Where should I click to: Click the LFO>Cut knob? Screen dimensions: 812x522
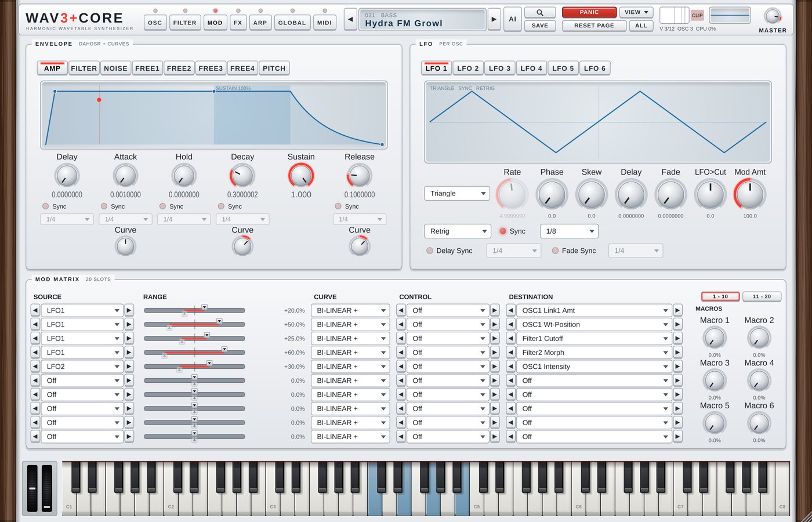710,194
